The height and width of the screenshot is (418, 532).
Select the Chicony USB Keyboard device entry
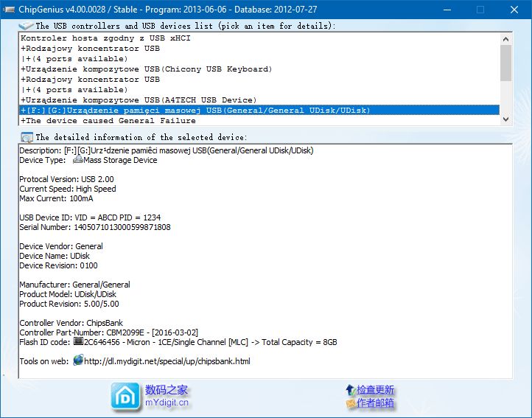point(259,69)
